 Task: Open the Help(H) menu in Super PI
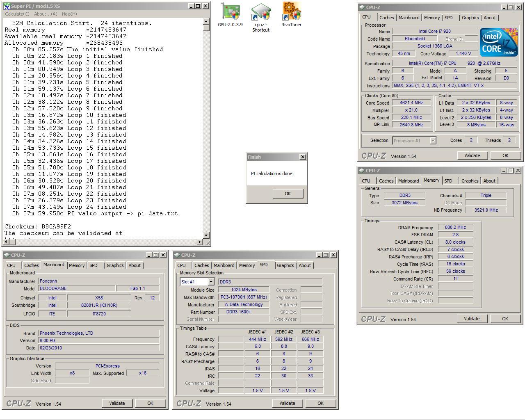[x=69, y=14]
